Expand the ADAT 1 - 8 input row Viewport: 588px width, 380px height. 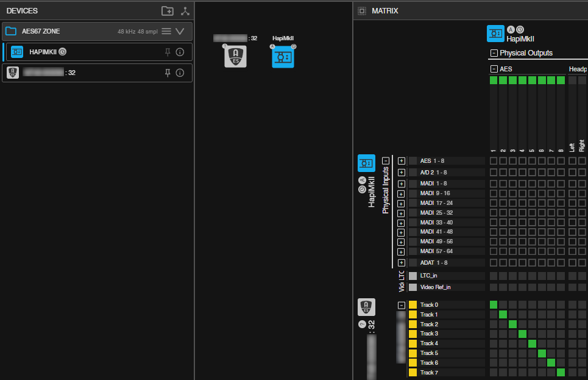[x=402, y=263]
